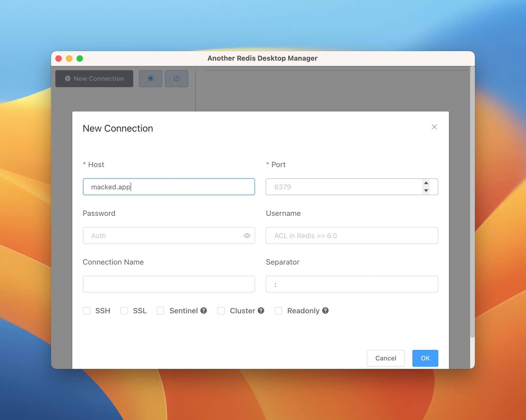Click the plus icon on New Connection
This screenshot has width=526, height=420.
[x=67, y=78]
